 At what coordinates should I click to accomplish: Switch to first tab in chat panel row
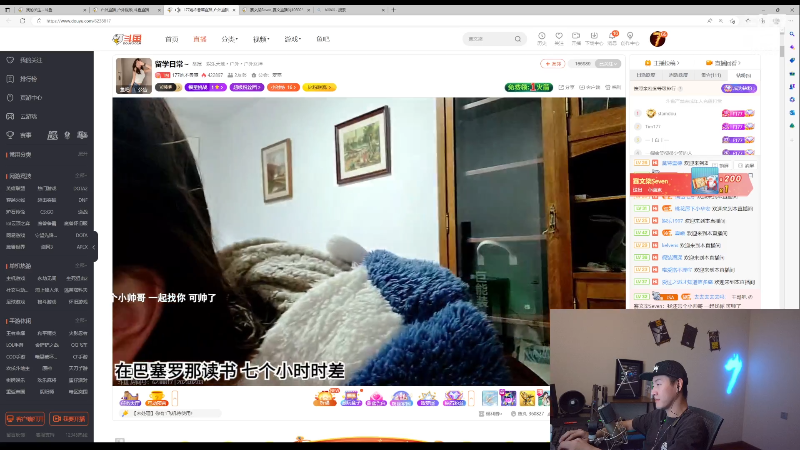pos(646,75)
